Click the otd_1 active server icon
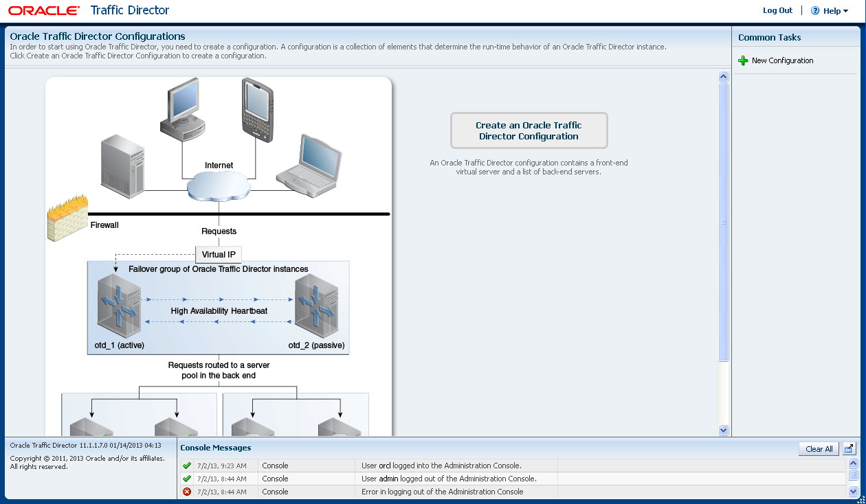 pyautogui.click(x=120, y=306)
